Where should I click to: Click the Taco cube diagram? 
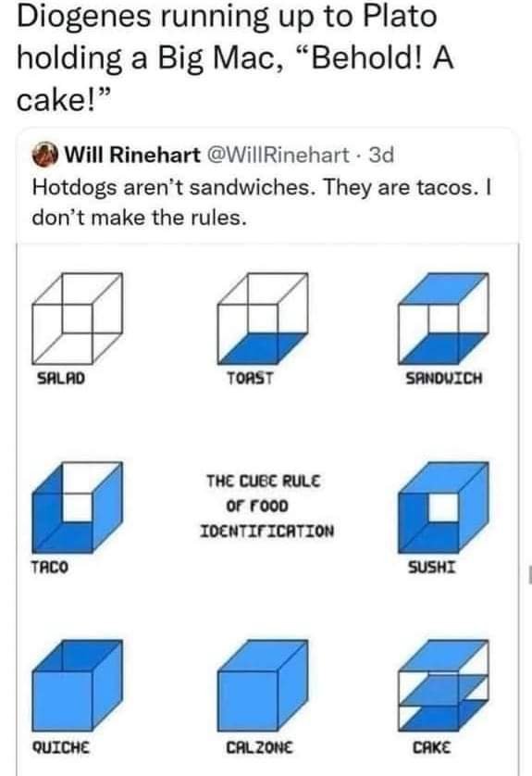click(77, 507)
